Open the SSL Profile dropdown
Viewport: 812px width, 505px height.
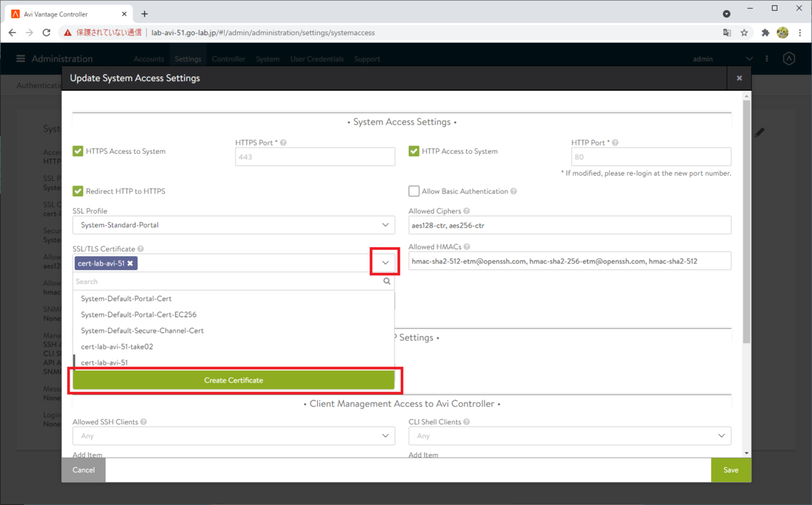[x=233, y=225]
